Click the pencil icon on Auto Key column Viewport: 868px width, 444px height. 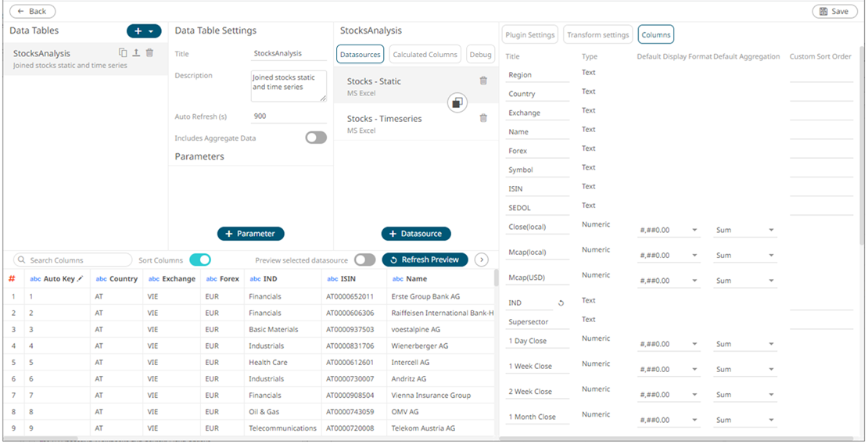[80, 278]
